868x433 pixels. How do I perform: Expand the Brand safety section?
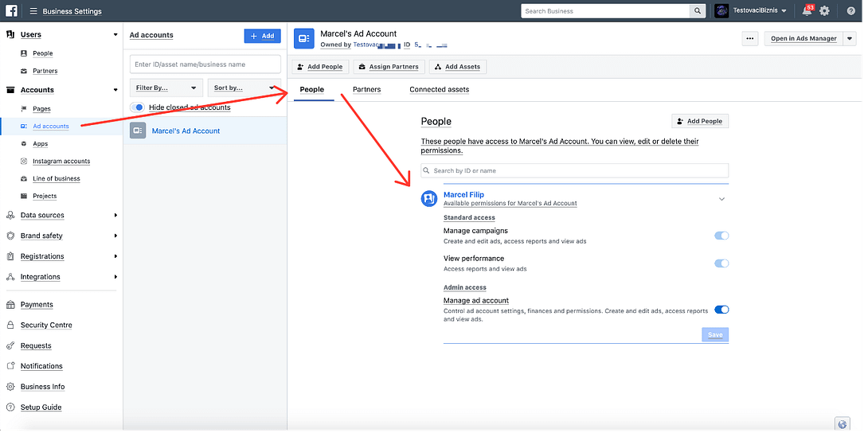[115, 236]
